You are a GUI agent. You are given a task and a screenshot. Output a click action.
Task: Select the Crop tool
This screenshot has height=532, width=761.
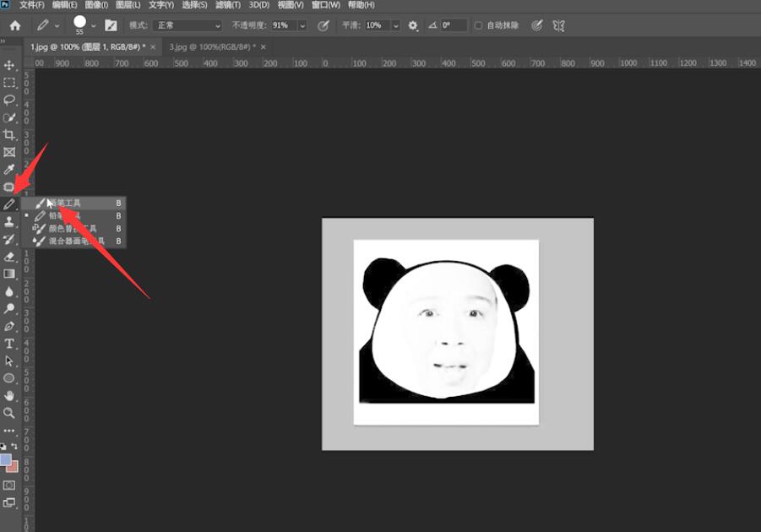8,135
